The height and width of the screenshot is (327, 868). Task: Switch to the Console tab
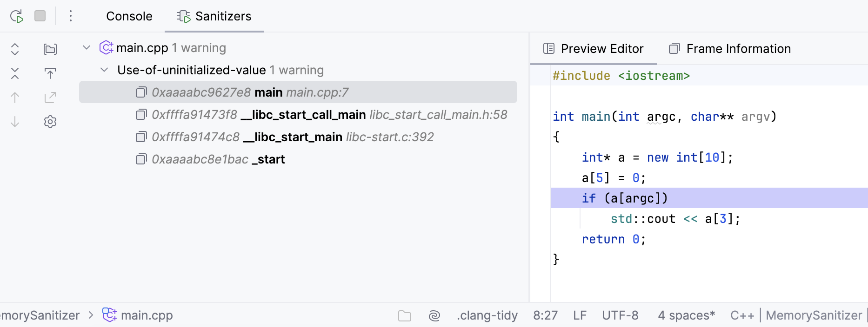[129, 16]
